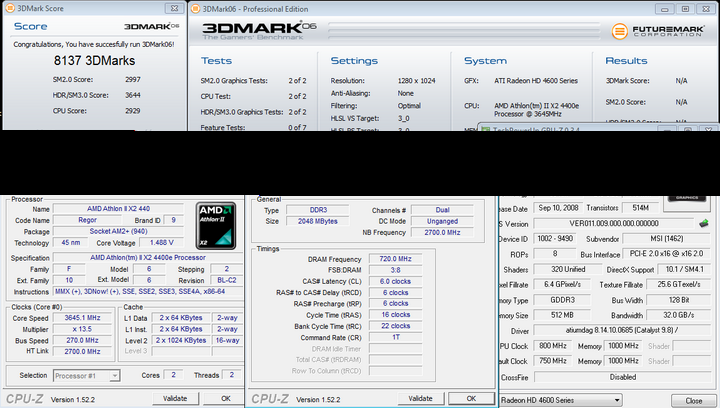Click the processor Name field AMD Athlon II X2 440
720x408 pixels.
[x=118, y=208]
